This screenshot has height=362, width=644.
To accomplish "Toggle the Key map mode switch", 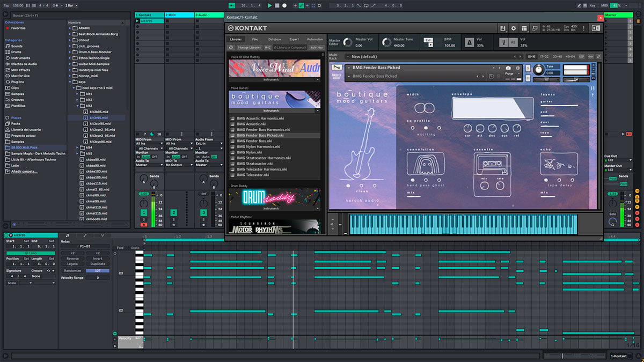I will 592,5.
